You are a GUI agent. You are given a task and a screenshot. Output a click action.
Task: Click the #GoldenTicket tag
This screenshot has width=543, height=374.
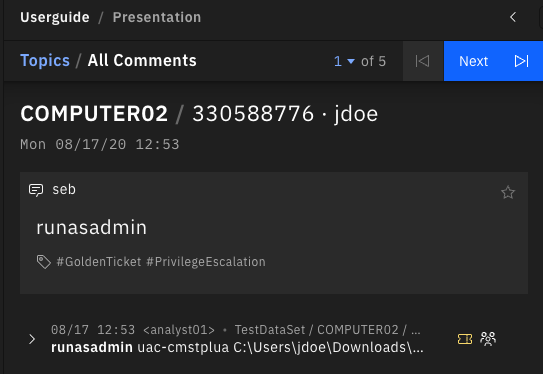point(99,262)
